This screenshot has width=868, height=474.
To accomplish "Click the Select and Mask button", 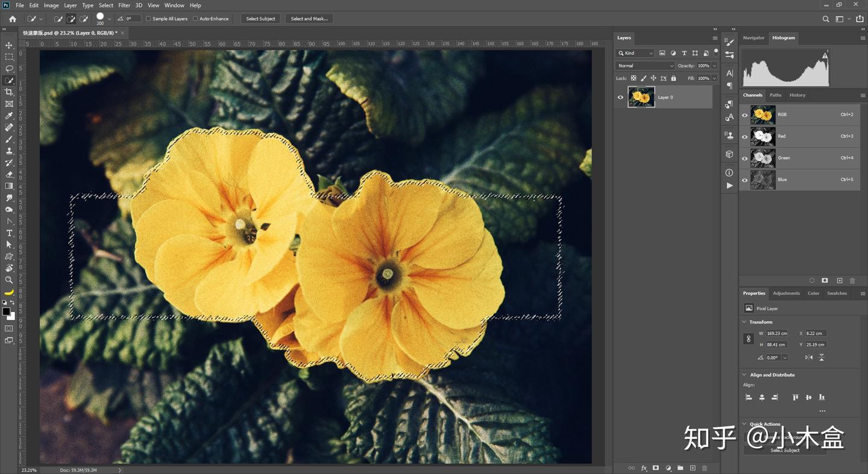I will coord(309,19).
